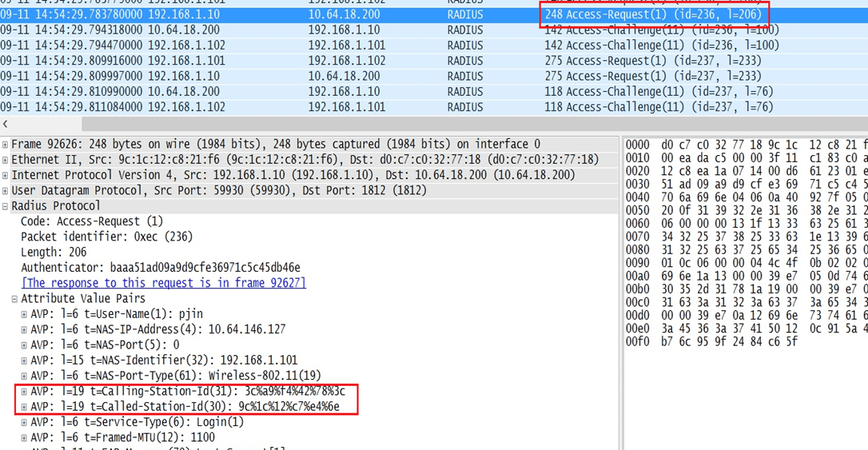
Task: Expand the Calling-Station-Id(31) AVP
Action: [x=24, y=392]
